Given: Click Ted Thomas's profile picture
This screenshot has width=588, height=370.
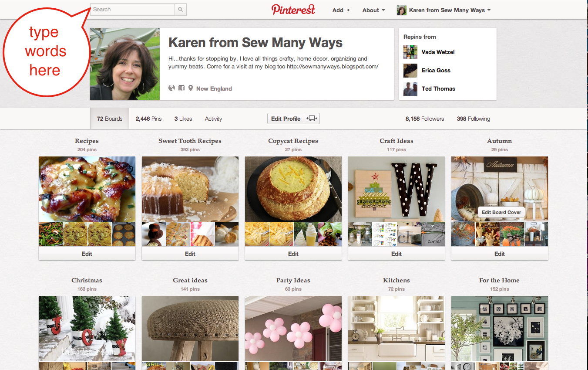Looking at the screenshot, I should pyautogui.click(x=410, y=88).
